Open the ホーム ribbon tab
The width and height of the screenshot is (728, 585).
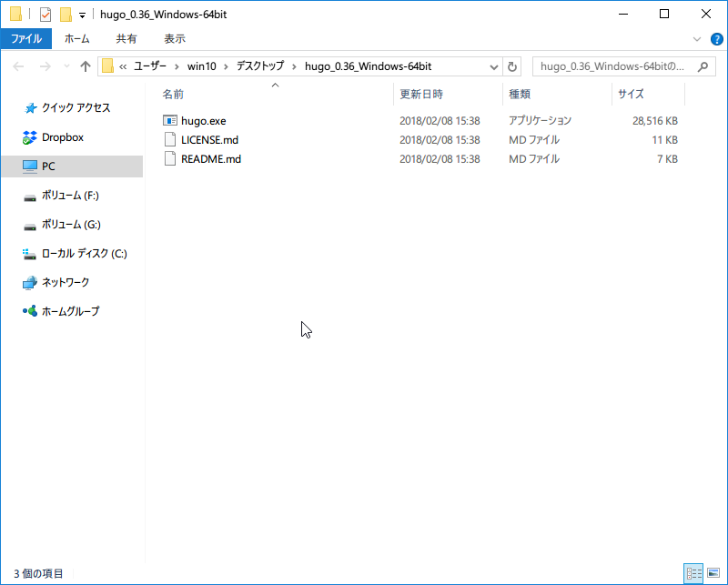tap(77, 39)
